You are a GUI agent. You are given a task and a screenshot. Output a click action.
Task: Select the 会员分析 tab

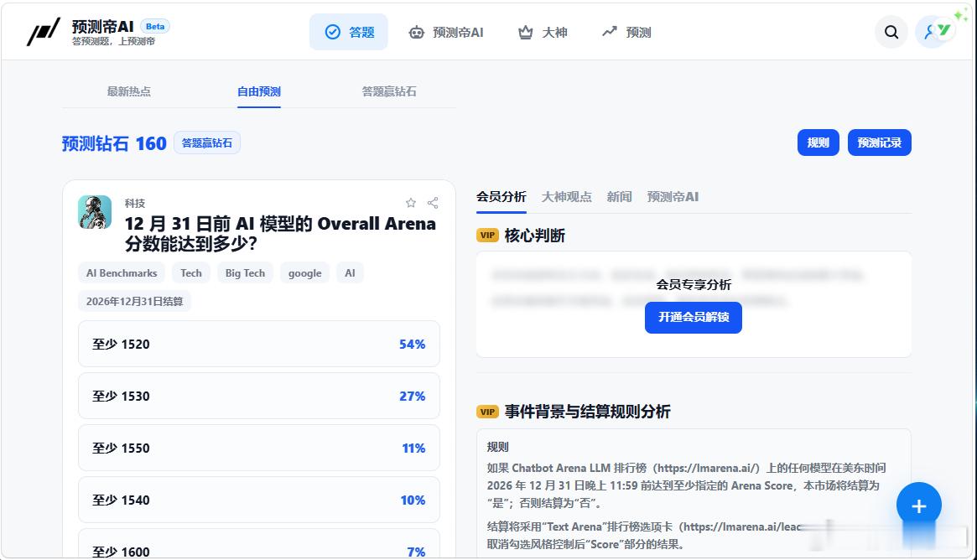click(501, 197)
